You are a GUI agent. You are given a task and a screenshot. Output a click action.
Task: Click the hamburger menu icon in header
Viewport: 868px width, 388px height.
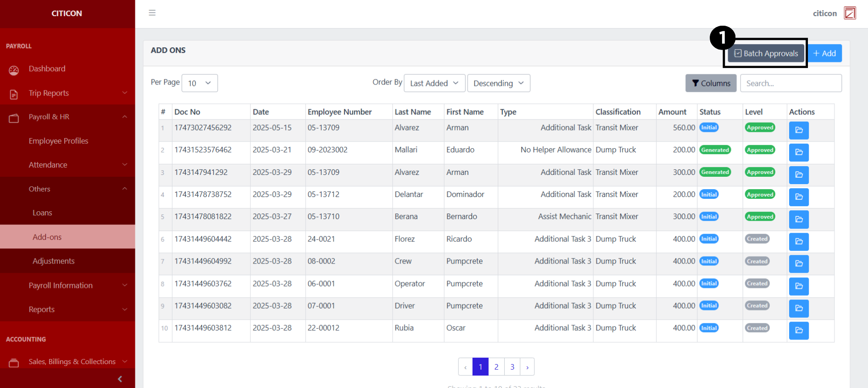(x=152, y=13)
